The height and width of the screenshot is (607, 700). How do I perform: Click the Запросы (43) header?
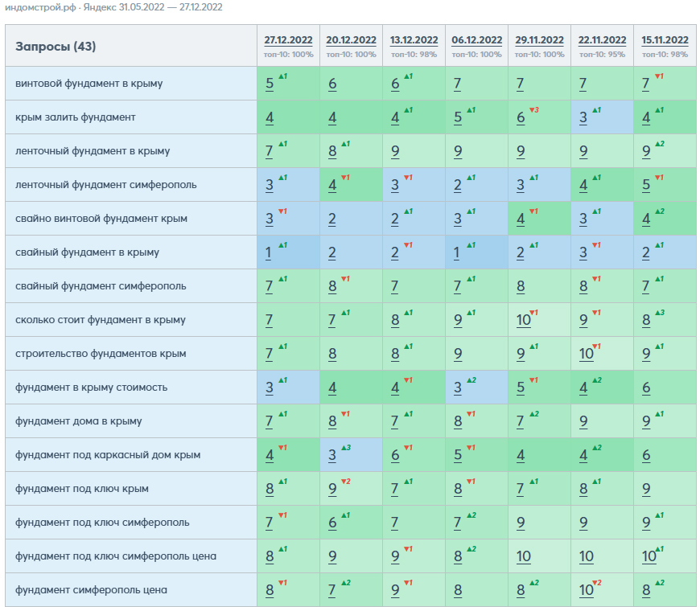click(56, 47)
